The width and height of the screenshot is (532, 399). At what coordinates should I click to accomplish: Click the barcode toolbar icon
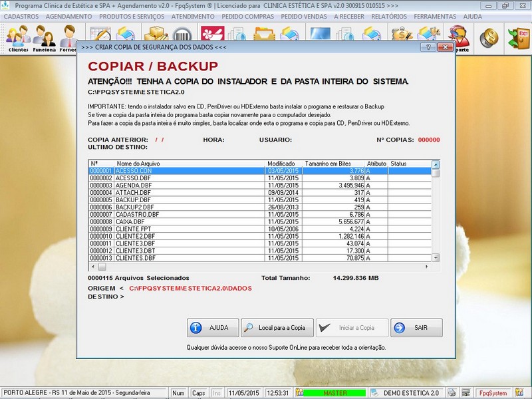(x=182, y=34)
